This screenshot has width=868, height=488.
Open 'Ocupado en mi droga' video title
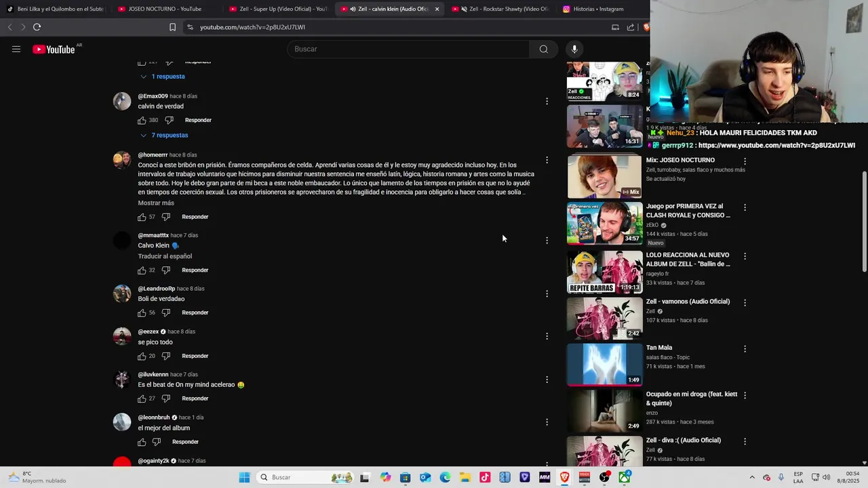tap(691, 399)
